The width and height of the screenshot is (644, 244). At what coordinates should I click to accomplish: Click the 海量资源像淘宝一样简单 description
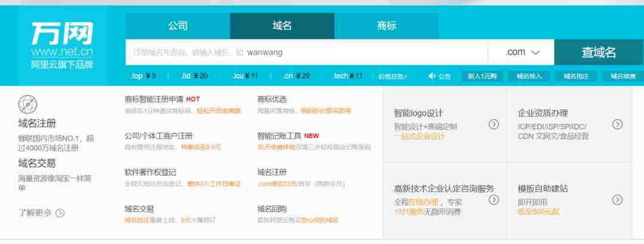(55, 183)
